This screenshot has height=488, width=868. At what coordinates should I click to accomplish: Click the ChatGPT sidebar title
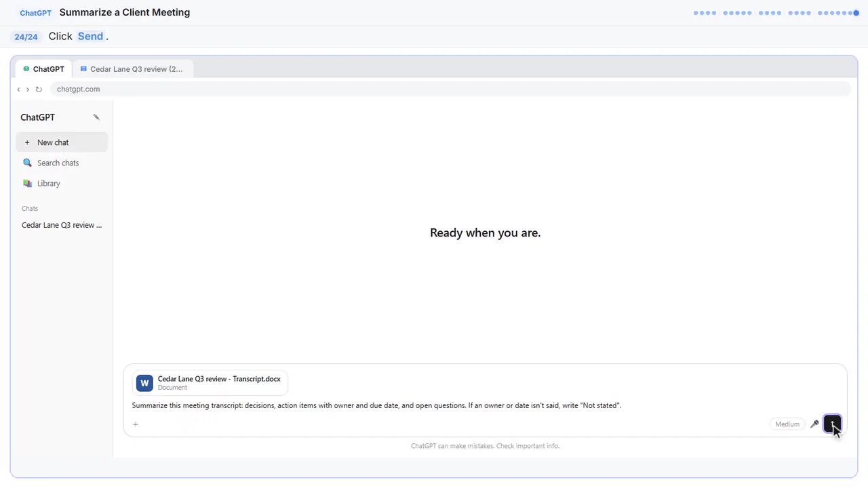click(37, 117)
